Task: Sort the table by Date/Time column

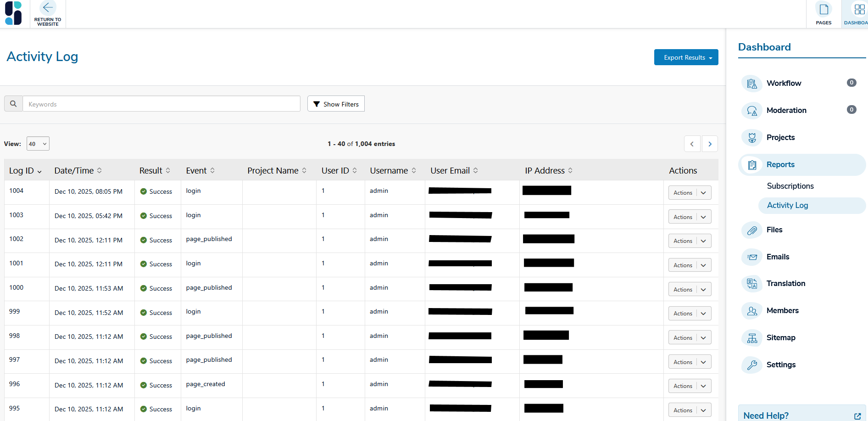Action: point(78,171)
